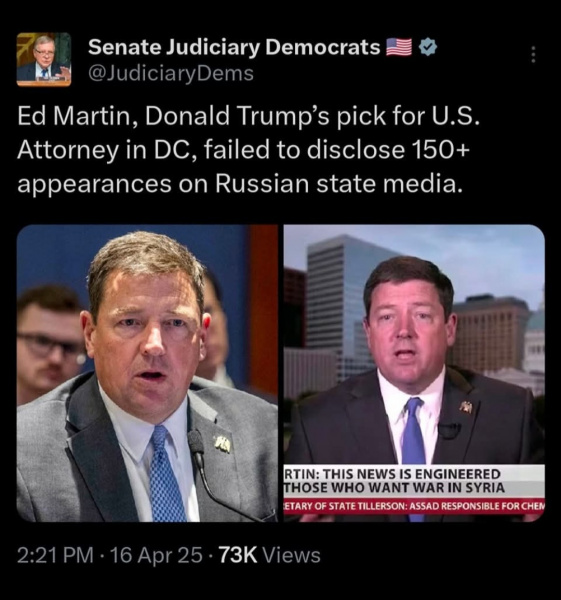Click the red Tillerson ticker banner
The height and width of the screenshot is (600, 561).
click(414, 506)
